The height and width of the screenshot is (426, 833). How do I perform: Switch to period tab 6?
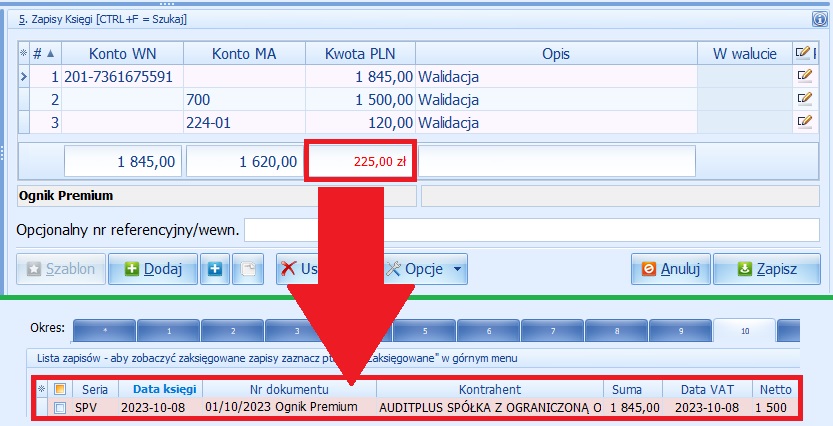[x=489, y=330]
